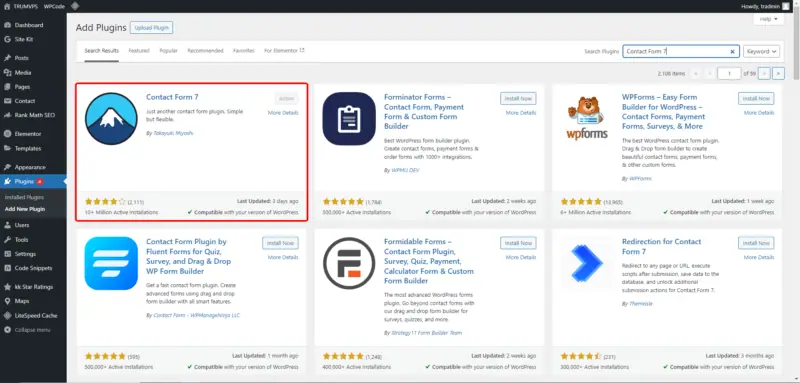
Task: Click the LiteSpeed Cache sidebar icon
Action: pos(7,316)
